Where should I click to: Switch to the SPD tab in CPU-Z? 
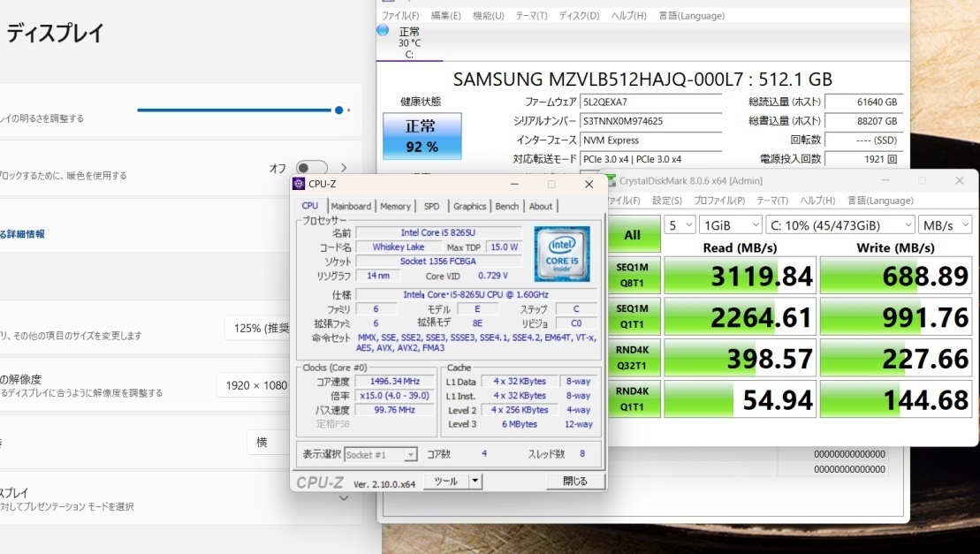click(431, 206)
